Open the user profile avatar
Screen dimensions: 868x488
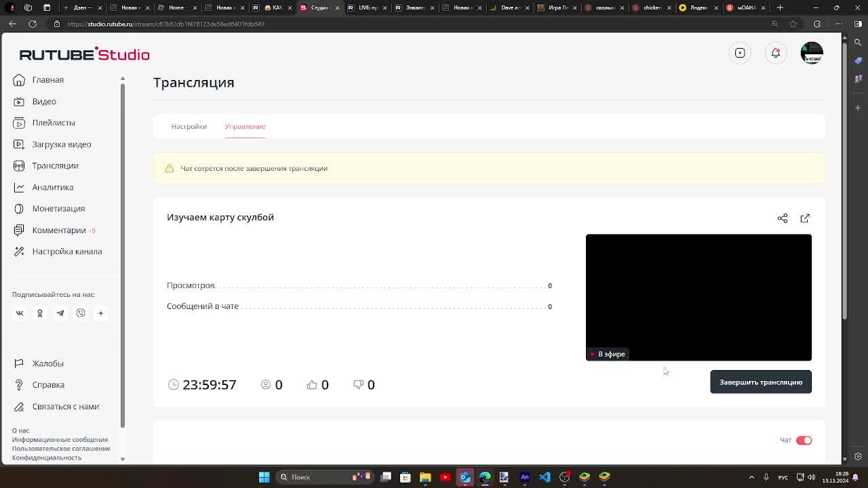click(x=812, y=53)
